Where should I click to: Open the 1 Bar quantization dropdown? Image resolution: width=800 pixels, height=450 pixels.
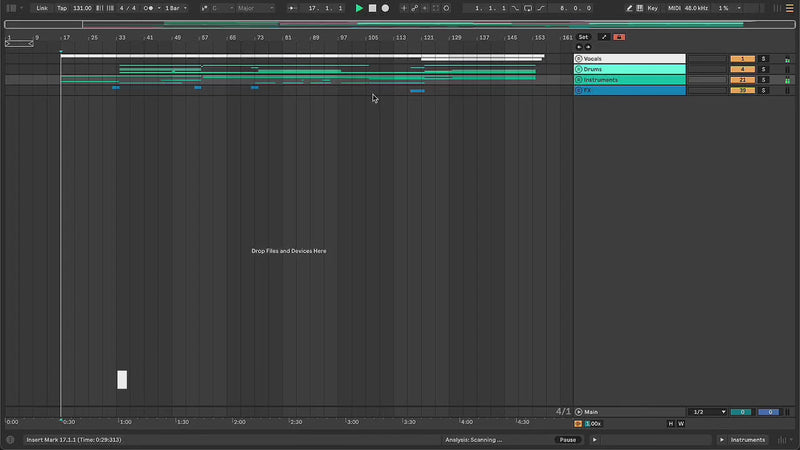[x=176, y=8]
